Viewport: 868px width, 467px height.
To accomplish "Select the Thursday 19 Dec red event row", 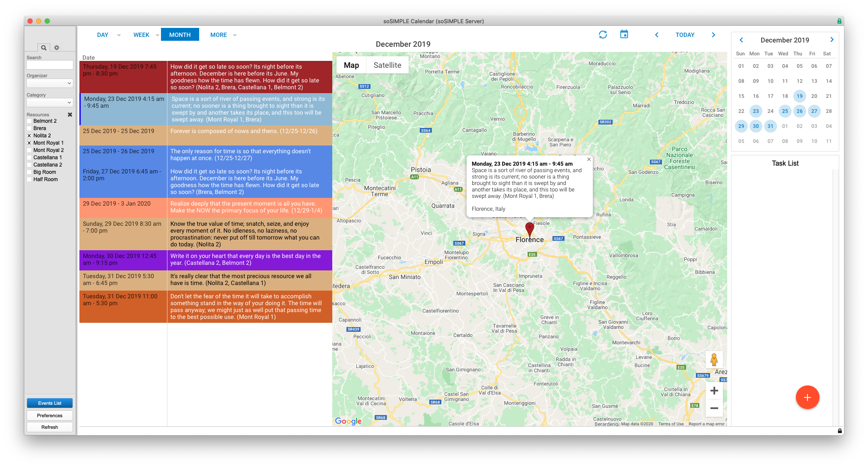I will (x=206, y=77).
